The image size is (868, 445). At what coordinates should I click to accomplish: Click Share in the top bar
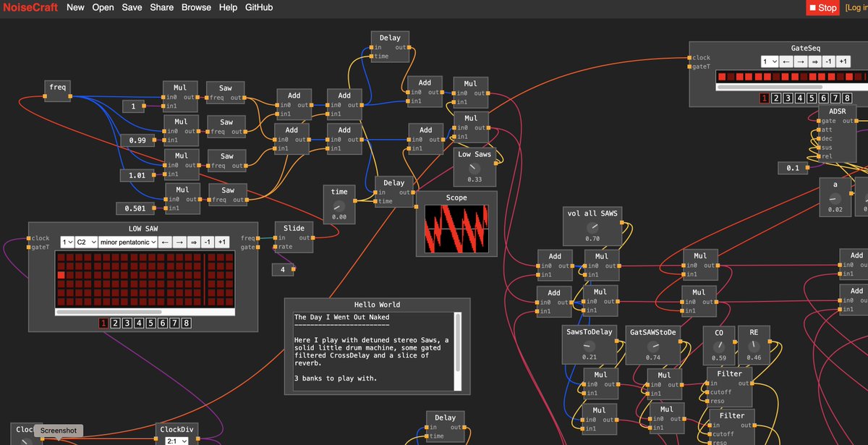[x=162, y=7]
